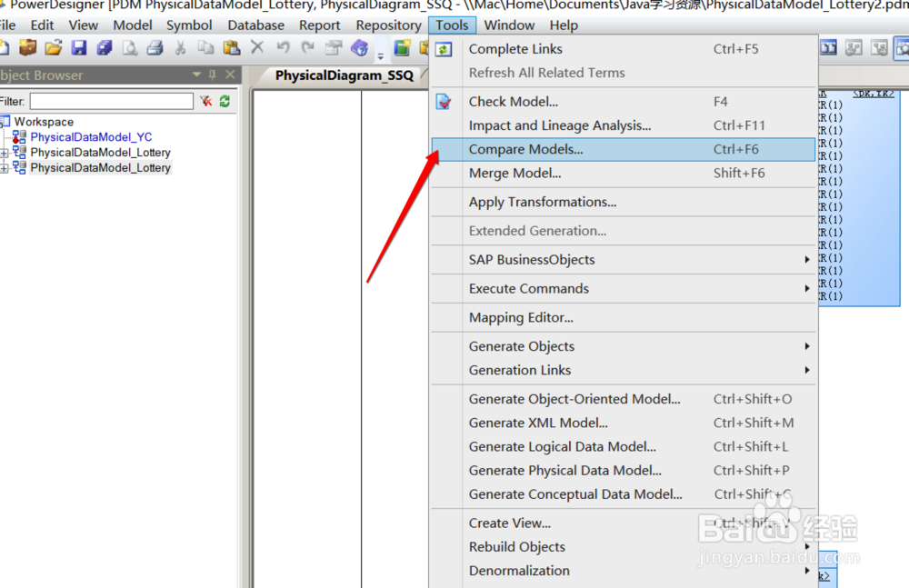
Task: Choose Create View menu entry
Action: click(624, 523)
